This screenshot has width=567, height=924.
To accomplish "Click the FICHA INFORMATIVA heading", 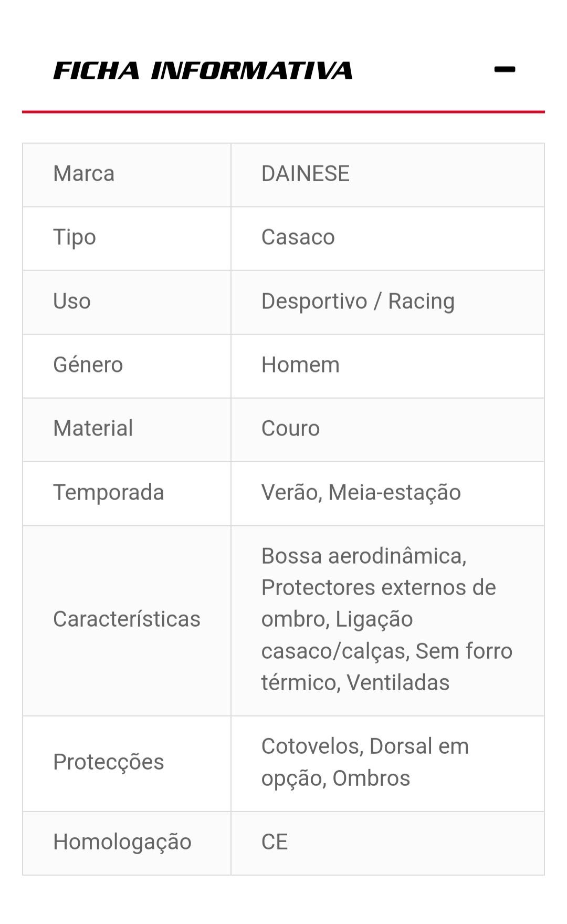I will 203,70.
